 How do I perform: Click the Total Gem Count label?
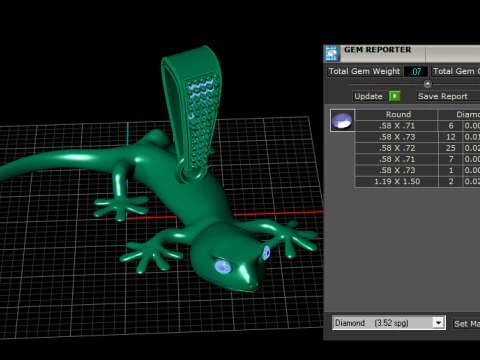(x=456, y=71)
